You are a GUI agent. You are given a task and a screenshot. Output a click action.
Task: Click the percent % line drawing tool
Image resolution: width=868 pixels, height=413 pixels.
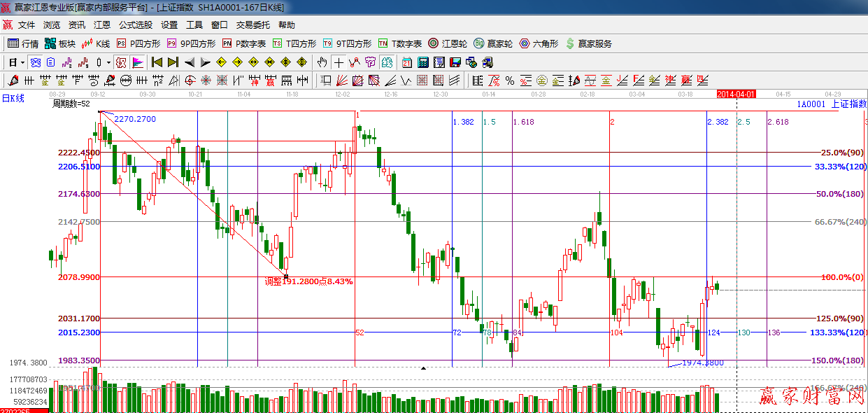point(510,80)
